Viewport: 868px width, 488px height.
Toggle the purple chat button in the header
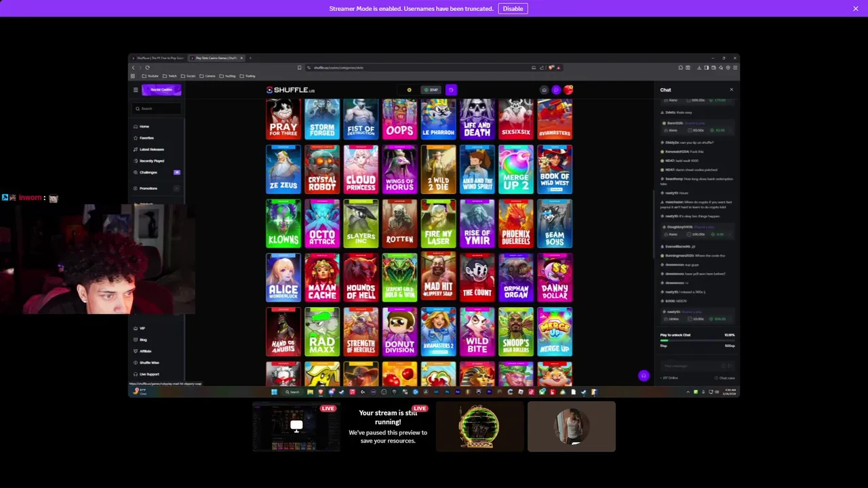tap(556, 89)
